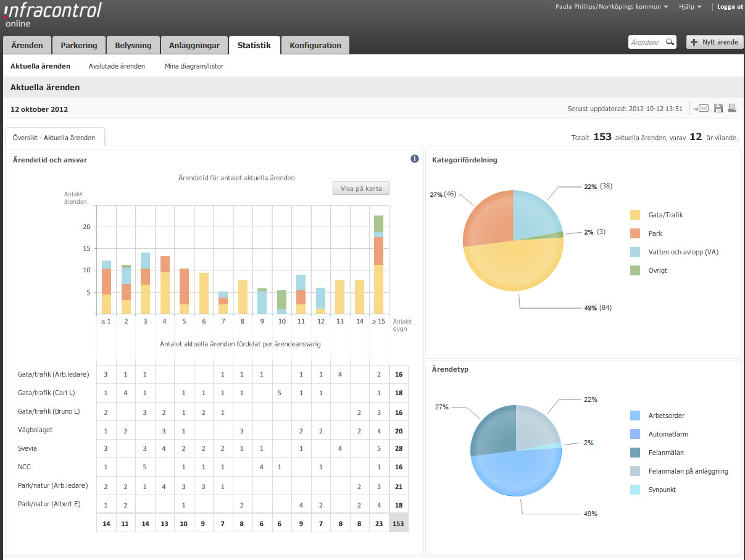Image resolution: width=745 pixels, height=560 pixels.
Task: Click the Gata/trafik (Arb.ledare) row label
Action: click(54, 374)
